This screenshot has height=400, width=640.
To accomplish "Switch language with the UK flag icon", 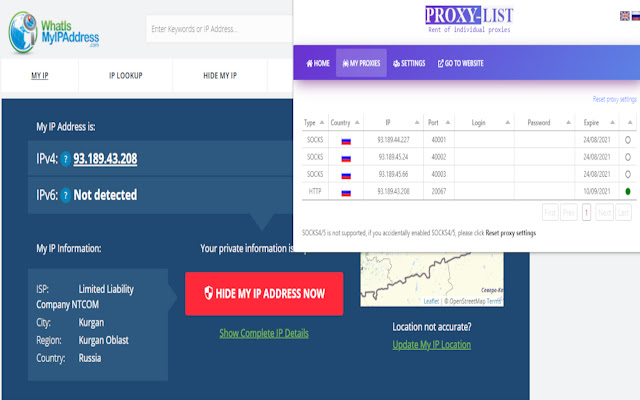I will (624, 16).
